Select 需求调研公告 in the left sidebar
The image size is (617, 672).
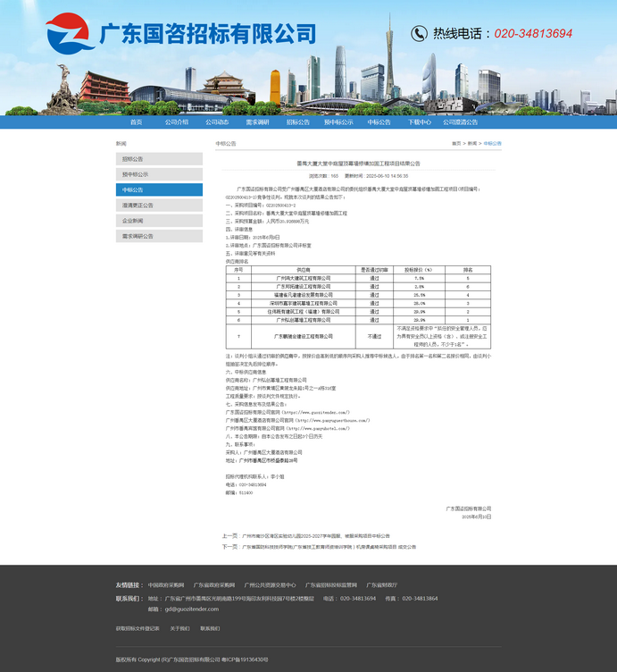[159, 236]
